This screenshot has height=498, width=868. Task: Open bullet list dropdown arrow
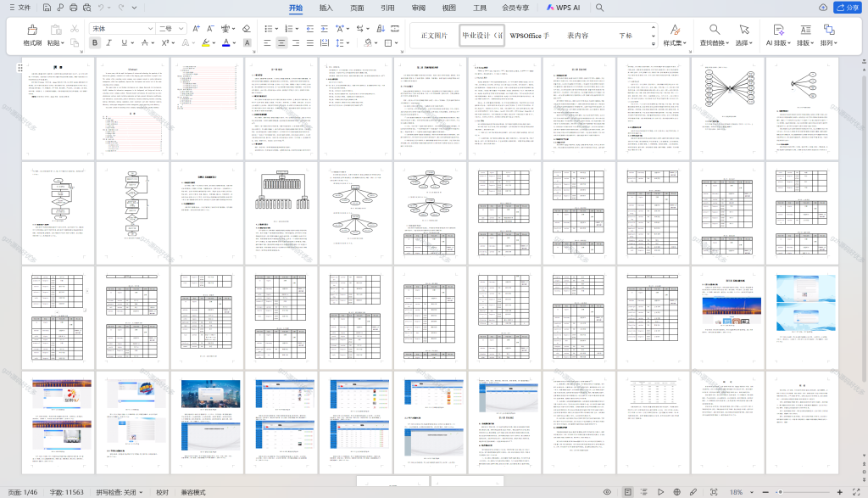[x=277, y=29]
